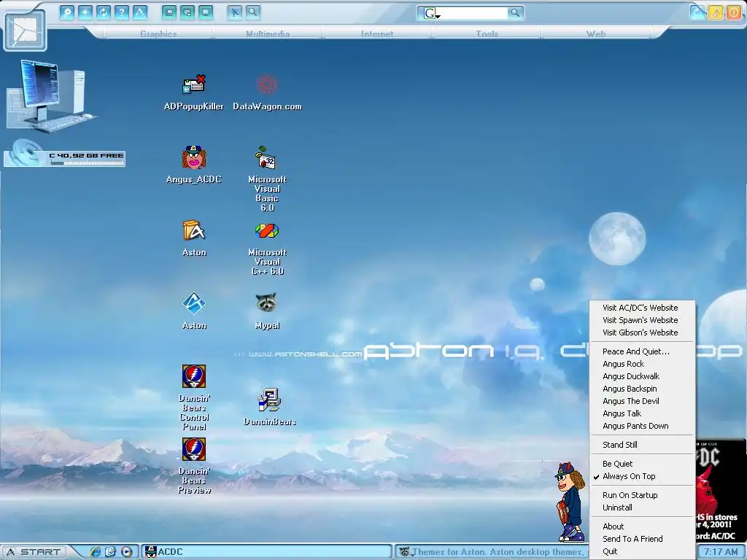The image size is (747, 560).
Task: Select Angus Pants Down menu item
Action: click(x=642, y=426)
